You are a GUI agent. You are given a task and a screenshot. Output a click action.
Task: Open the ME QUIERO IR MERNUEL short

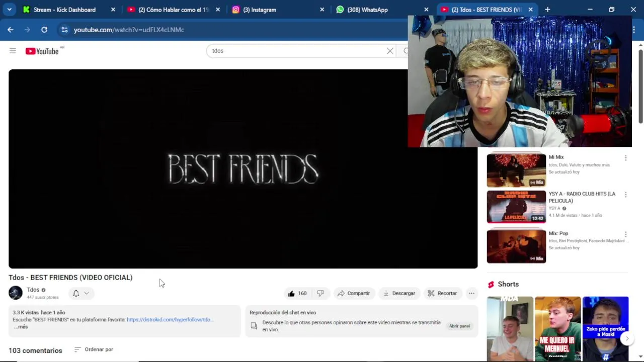coord(557,329)
